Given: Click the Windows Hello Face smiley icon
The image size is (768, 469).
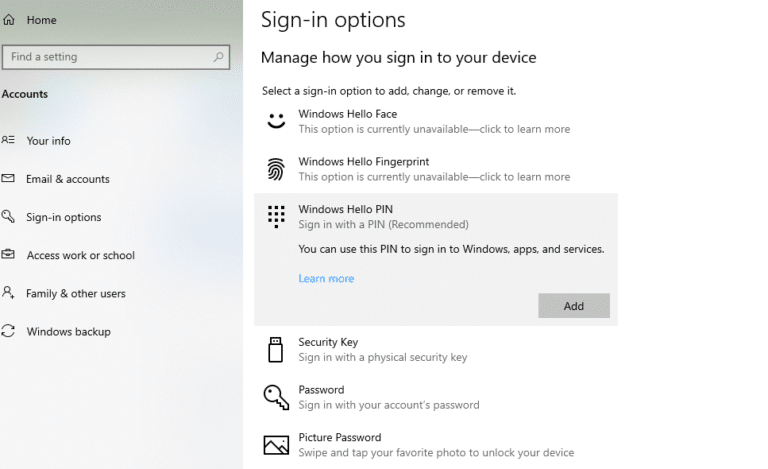Looking at the screenshot, I should point(276,121).
